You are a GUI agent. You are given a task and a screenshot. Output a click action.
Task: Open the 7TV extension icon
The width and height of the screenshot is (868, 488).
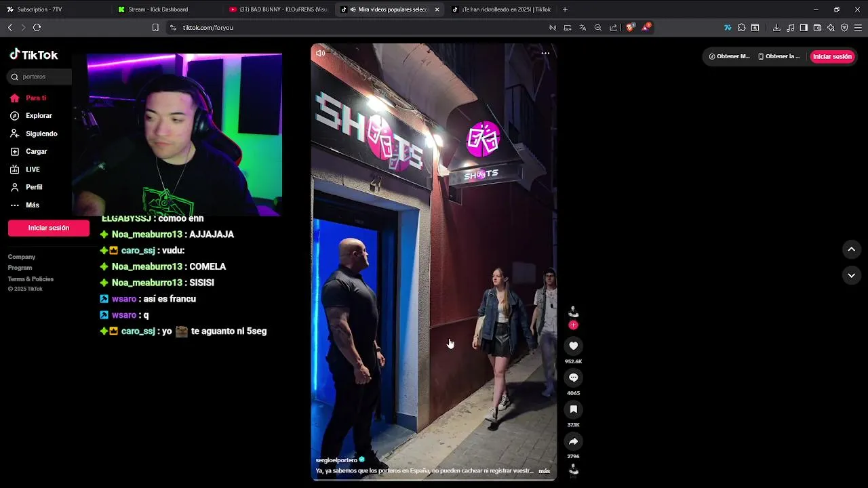[728, 28]
